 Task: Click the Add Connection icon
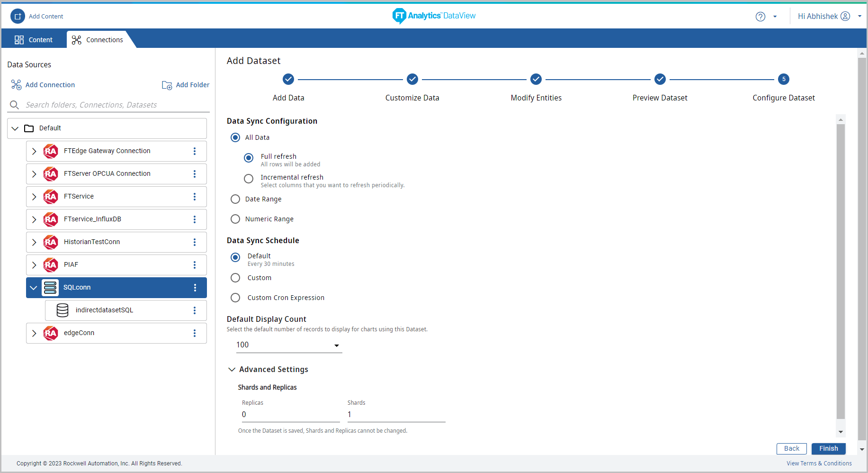[17, 85]
